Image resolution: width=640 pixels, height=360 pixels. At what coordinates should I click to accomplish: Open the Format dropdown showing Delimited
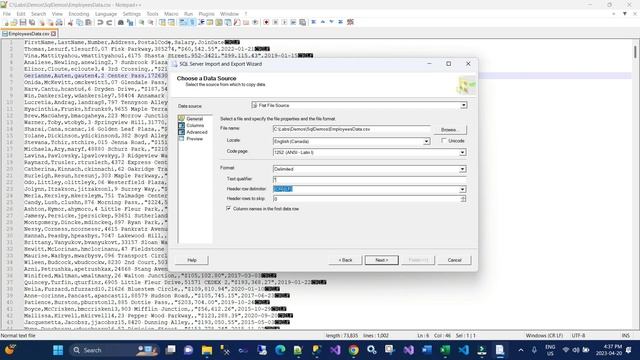tap(462, 169)
